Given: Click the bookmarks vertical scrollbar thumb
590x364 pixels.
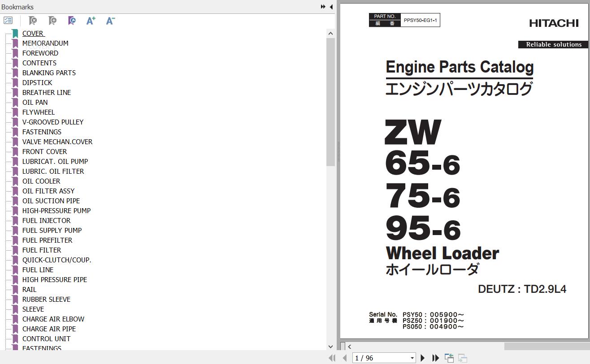Looking at the screenshot, I should [x=331, y=102].
